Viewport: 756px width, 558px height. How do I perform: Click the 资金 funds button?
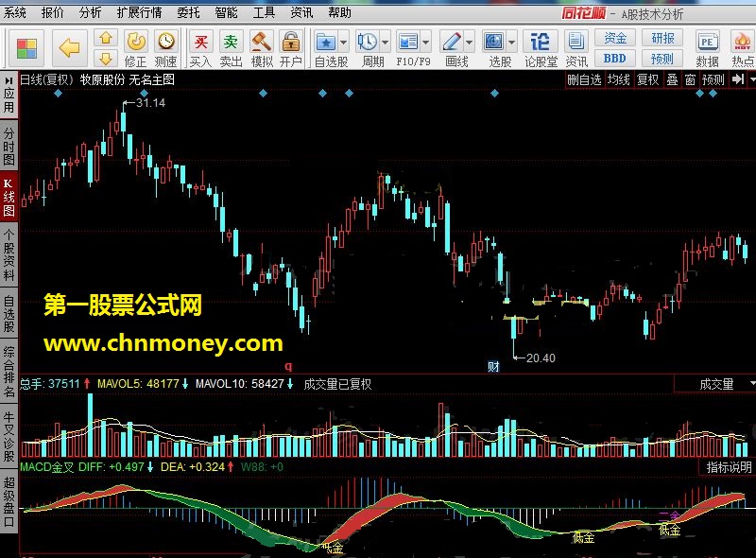tap(615, 38)
